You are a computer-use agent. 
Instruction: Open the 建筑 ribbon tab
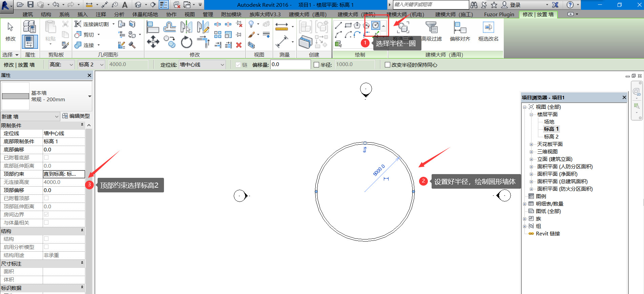(28, 15)
